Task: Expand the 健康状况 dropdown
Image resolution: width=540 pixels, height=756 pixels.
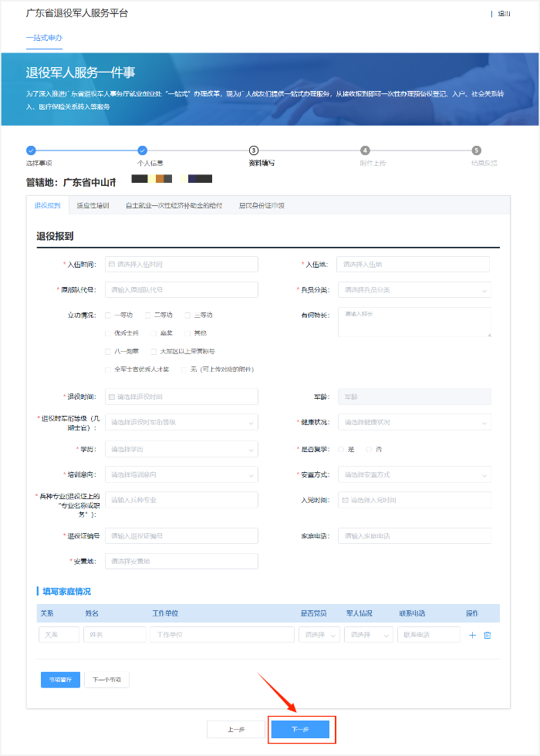Action: pos(413,423)
